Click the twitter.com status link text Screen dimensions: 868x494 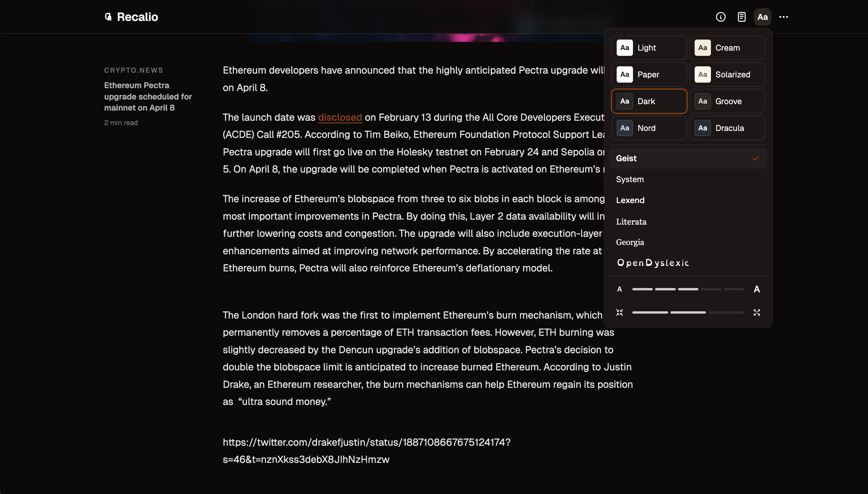click(x=366, y=442)
